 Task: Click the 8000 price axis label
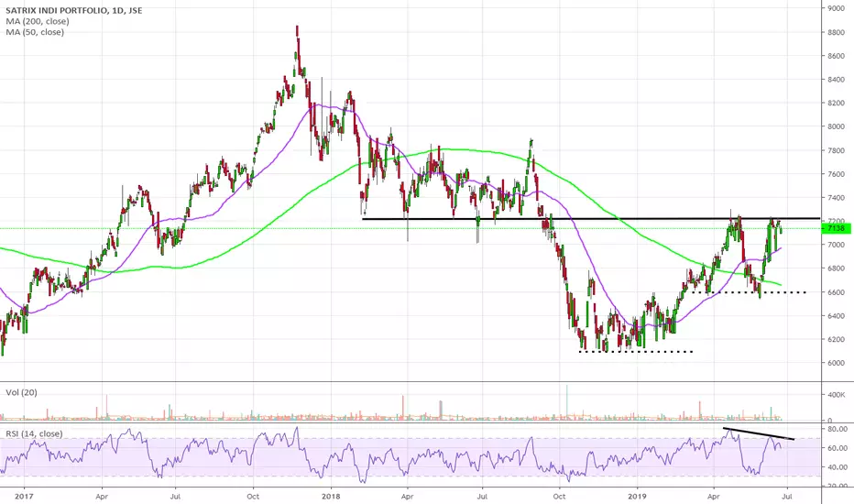tap(836, 126)
